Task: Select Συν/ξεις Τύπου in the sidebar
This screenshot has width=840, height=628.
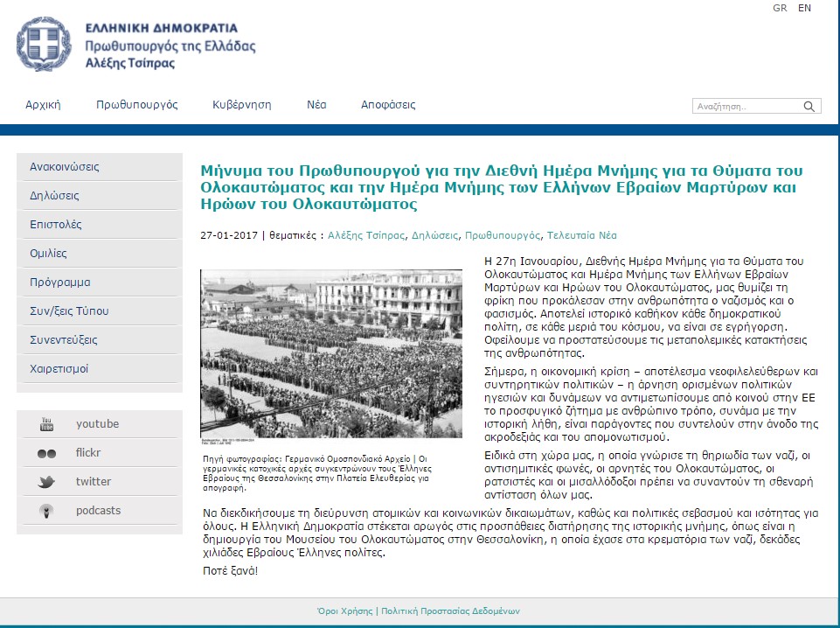Action: click(x=100, y=311)
